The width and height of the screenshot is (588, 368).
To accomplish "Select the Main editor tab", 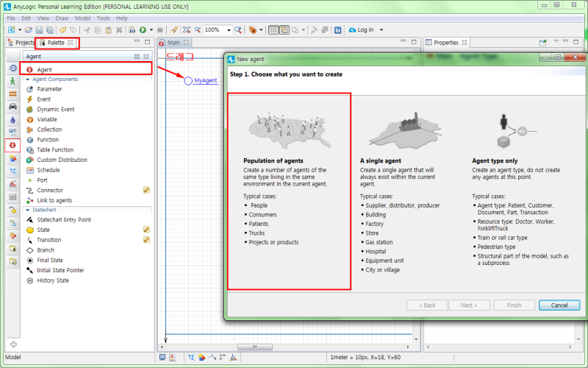I will pyautogui.click(x=173, y=43).
